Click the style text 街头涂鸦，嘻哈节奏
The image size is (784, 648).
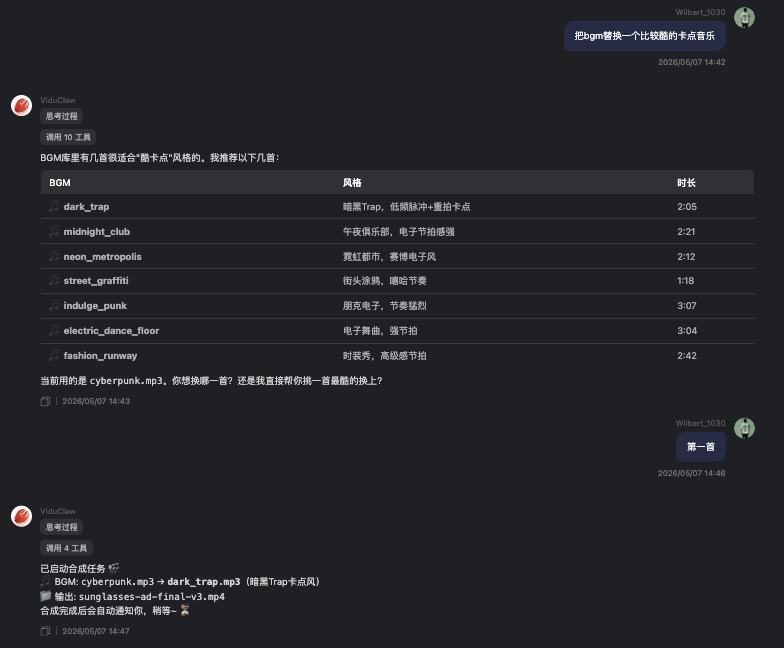pos(384,280)
